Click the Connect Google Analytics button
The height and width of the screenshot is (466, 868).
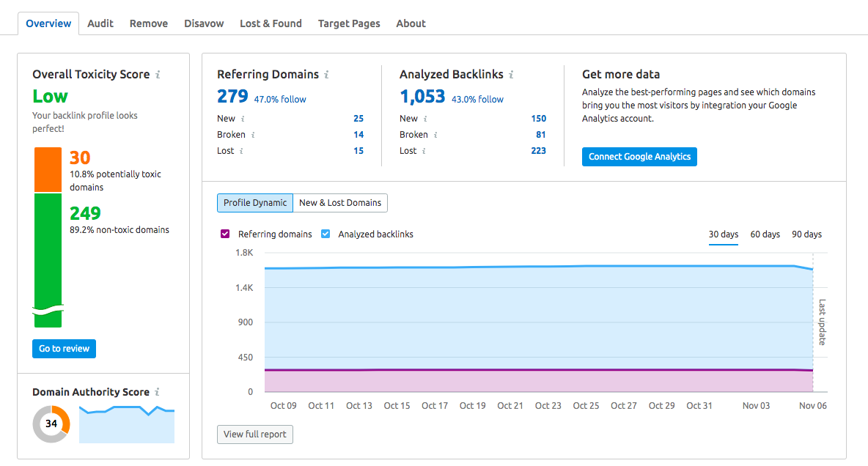(x=639, y=157)
